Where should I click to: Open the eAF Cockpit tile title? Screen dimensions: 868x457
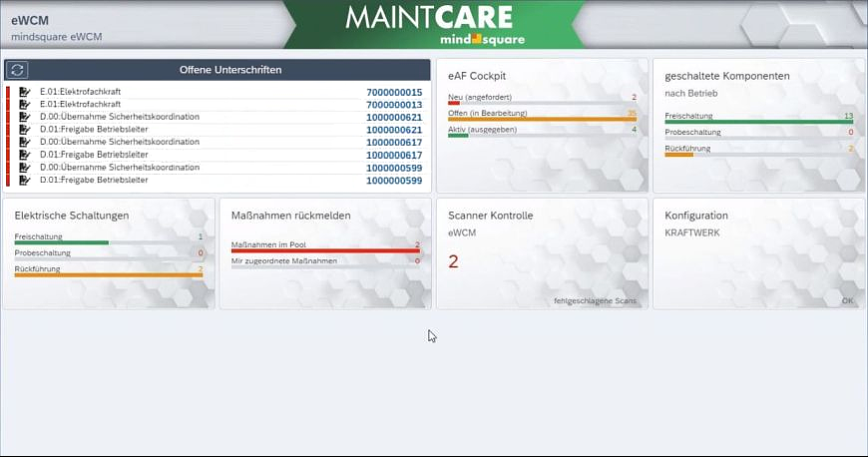click(477, 76)
